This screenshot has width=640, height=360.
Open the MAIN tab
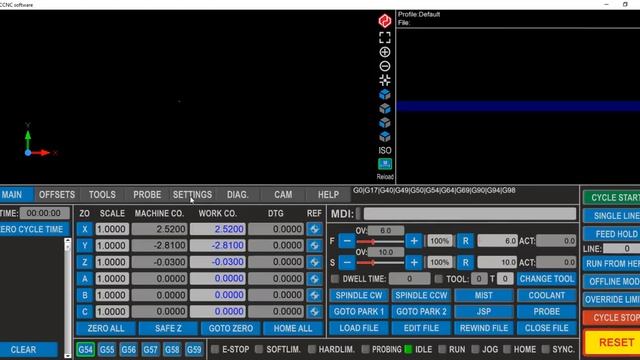click(16, 195)
